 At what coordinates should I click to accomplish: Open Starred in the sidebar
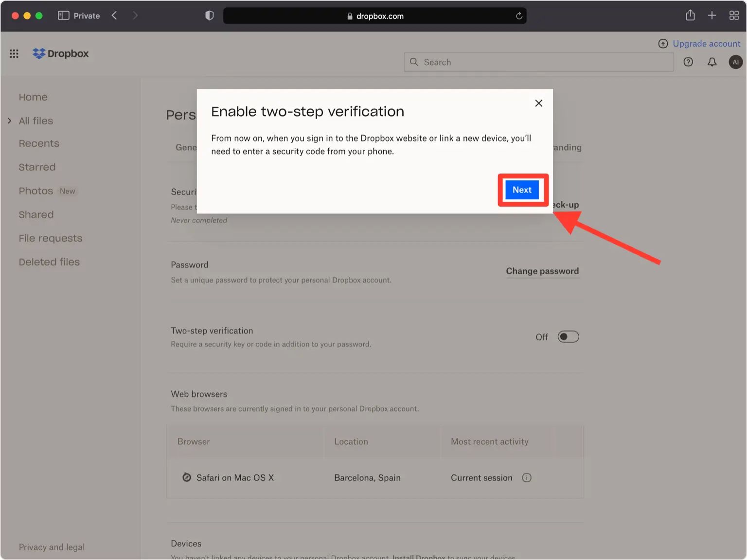pos(37,167)
